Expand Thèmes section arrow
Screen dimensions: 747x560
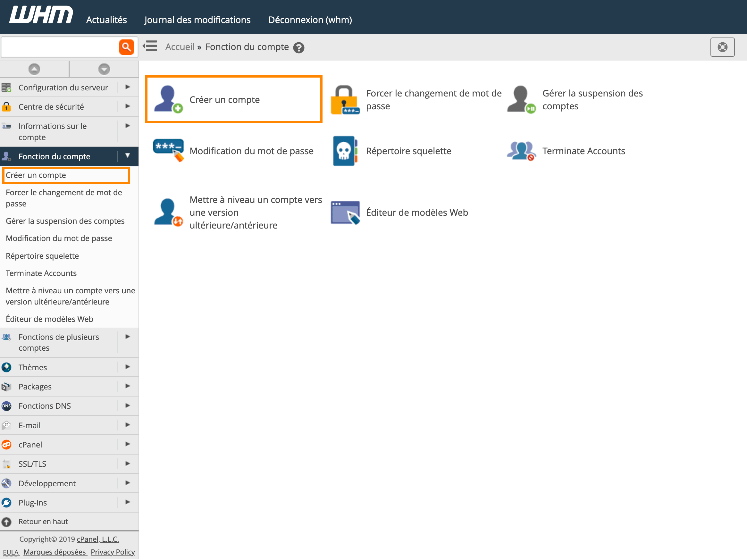(128, 367)
